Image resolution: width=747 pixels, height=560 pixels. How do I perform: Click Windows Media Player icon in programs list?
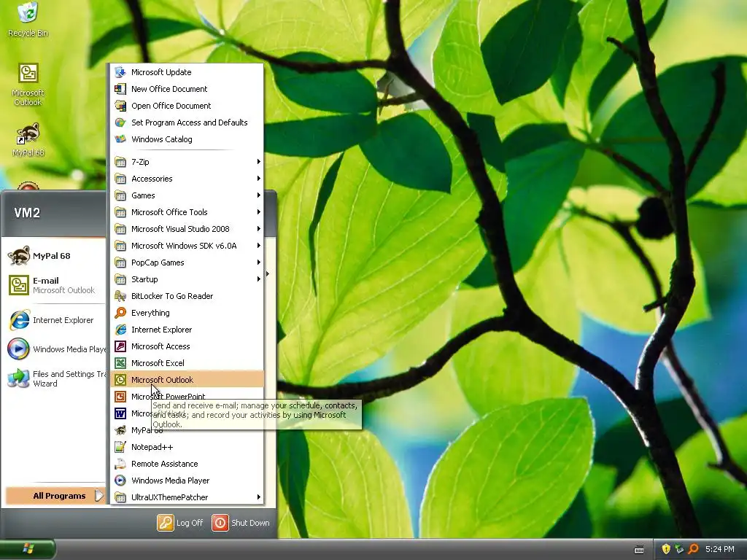click(120, 481)
